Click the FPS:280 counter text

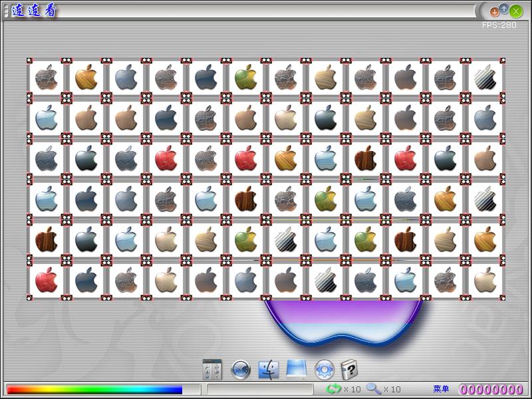click(x=499, y=25)
